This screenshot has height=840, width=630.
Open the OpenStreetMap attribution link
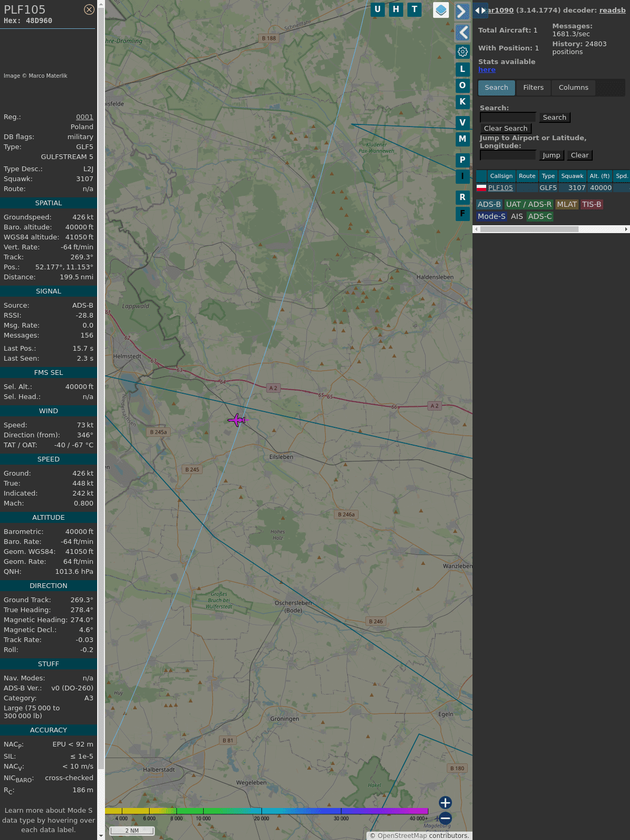402,836
